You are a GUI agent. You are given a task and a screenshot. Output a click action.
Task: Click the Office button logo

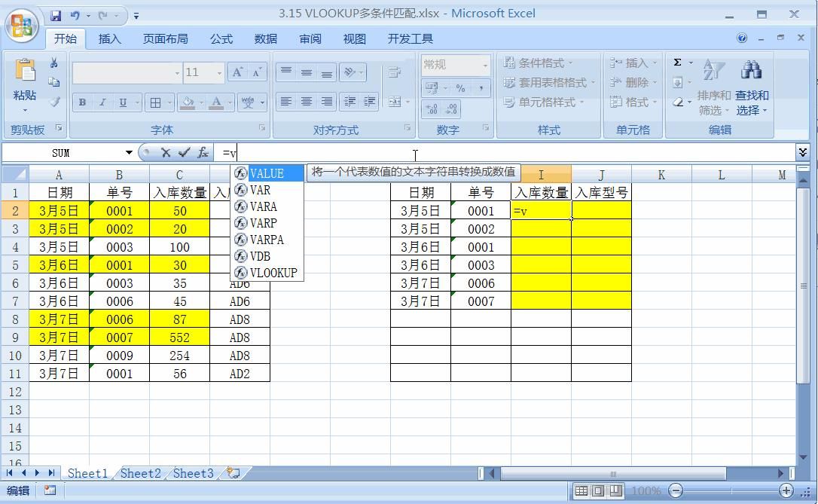click(x=21, y=25)
